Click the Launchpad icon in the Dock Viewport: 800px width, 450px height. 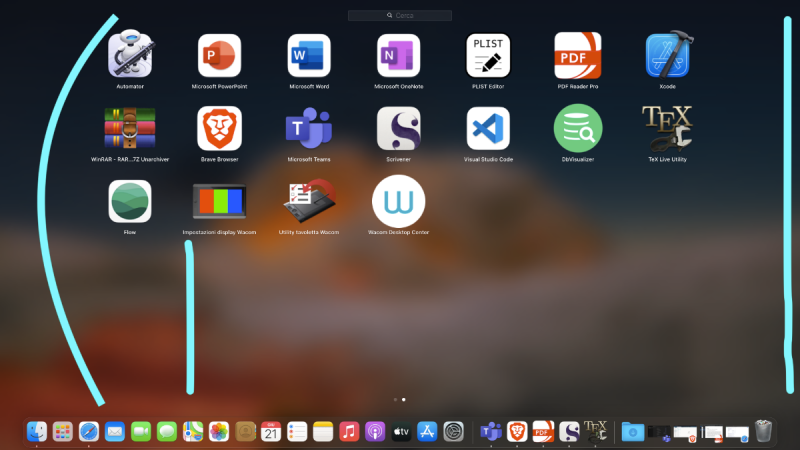(x=63, y=432)
